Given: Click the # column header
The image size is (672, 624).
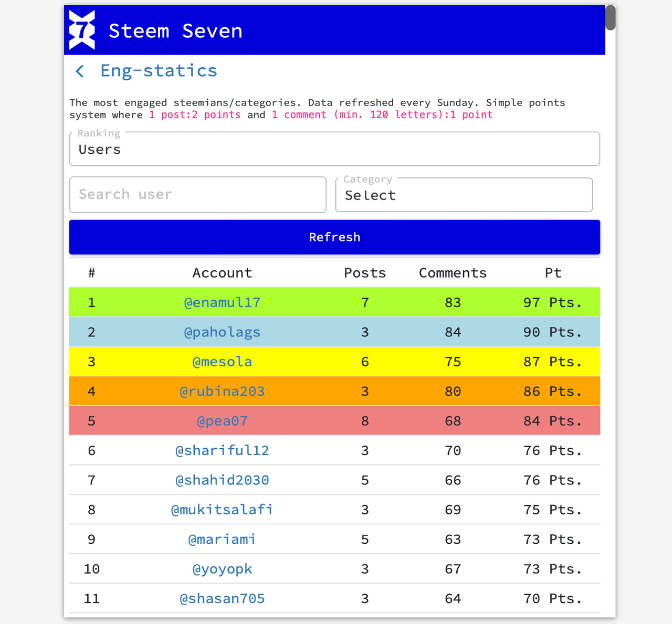Looking at the screenshot, I should [x=91, y=273].
